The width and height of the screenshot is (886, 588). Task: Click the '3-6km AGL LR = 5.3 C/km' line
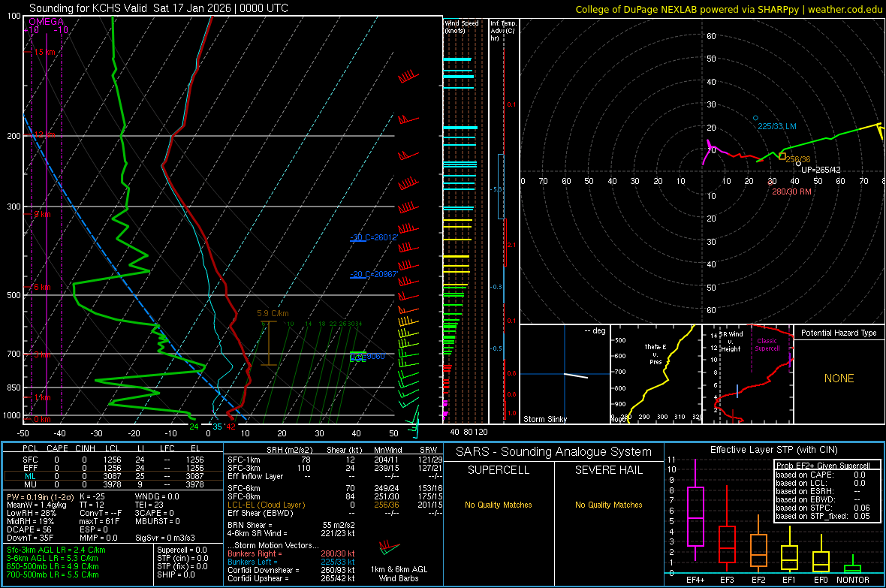[53, 558]
